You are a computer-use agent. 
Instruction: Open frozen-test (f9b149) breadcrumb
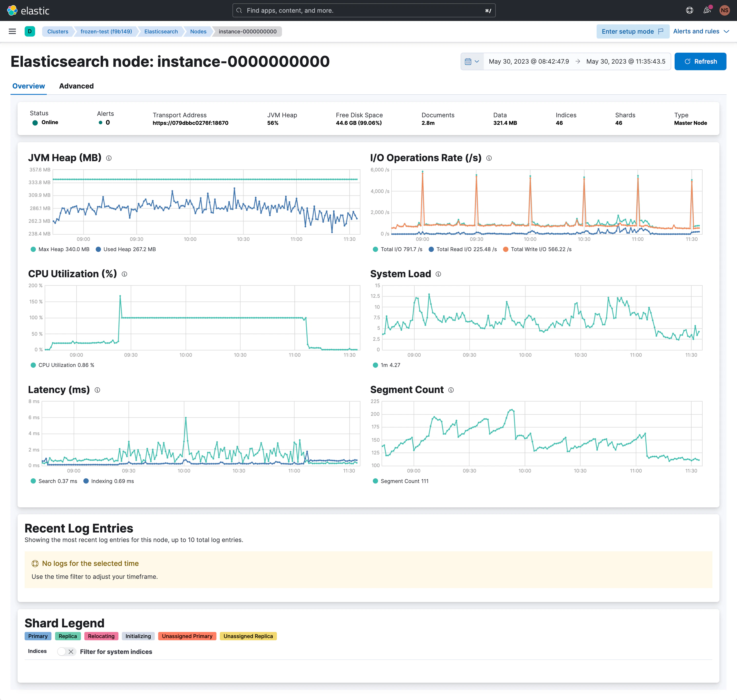point(106,32)
